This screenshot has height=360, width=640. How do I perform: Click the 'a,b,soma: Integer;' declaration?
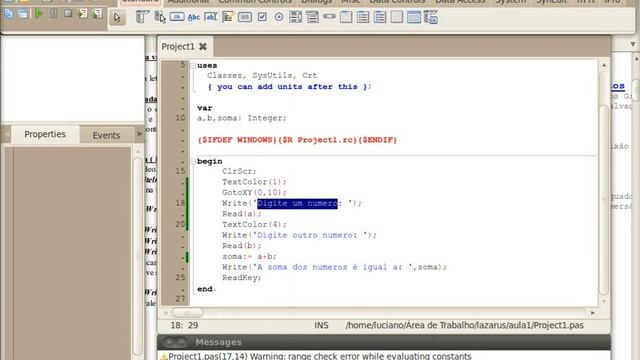pos(242,118)
